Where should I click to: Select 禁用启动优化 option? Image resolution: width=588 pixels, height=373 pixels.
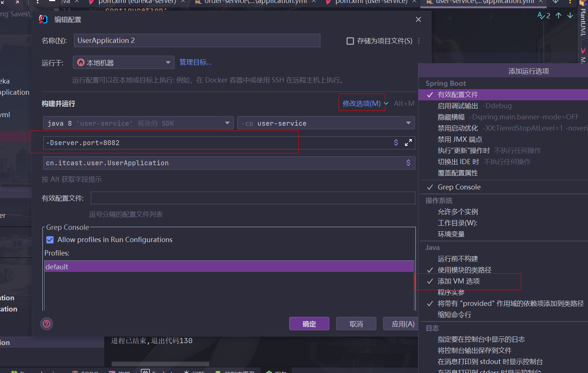point(503,128)
